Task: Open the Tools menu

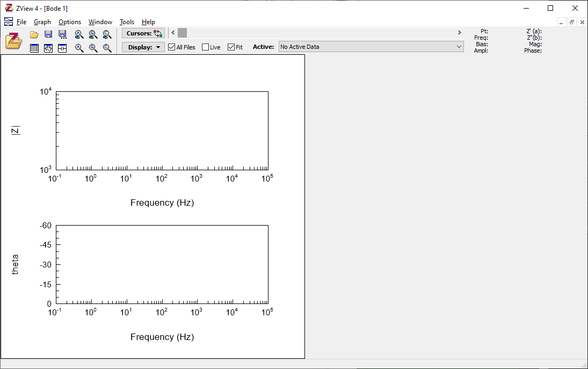Action: tap(127, 22)
